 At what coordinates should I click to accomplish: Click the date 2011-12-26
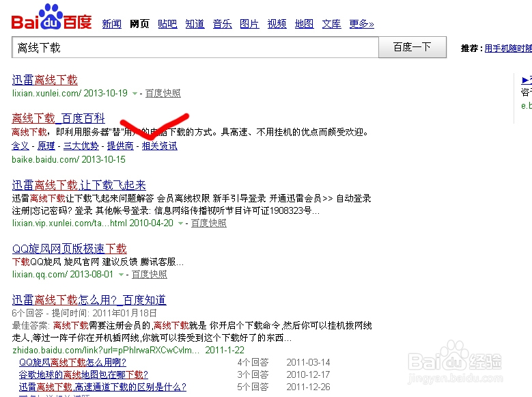point(309,387)
